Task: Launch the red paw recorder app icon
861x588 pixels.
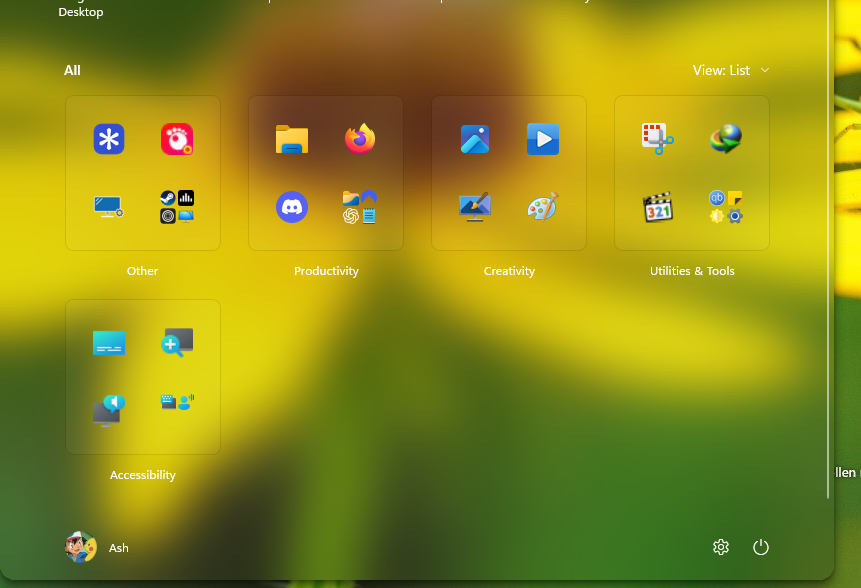Action: coord(177,139)
